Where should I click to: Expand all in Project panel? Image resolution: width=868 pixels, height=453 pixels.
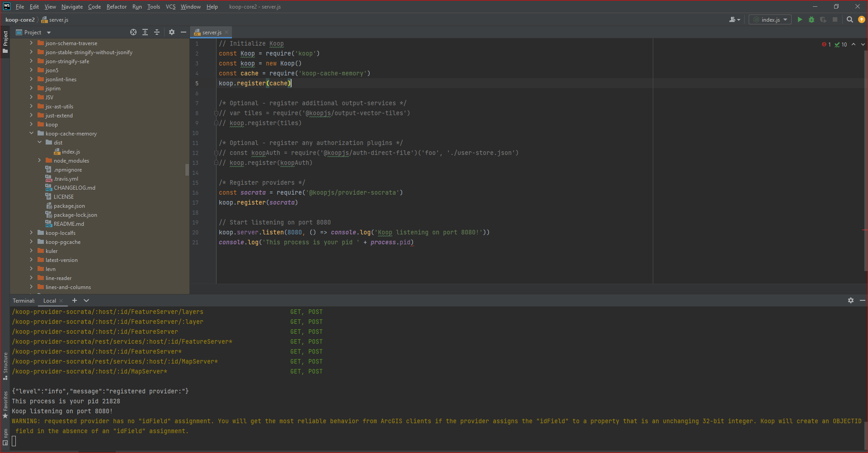pyautogui.click(x=145, y=32)
